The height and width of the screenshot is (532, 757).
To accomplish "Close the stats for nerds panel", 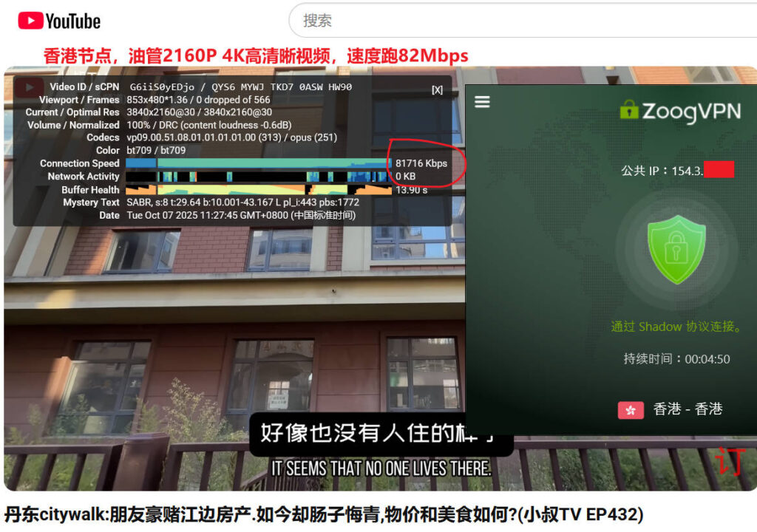I will [437, 89].
